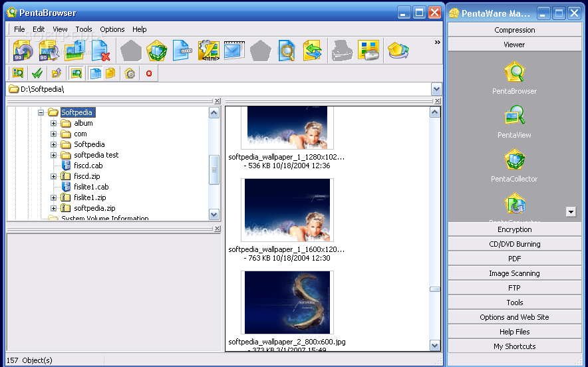Rotate image 90 degrees clockwise
This screenshot has height=367, width=588.
coord(49,51)
